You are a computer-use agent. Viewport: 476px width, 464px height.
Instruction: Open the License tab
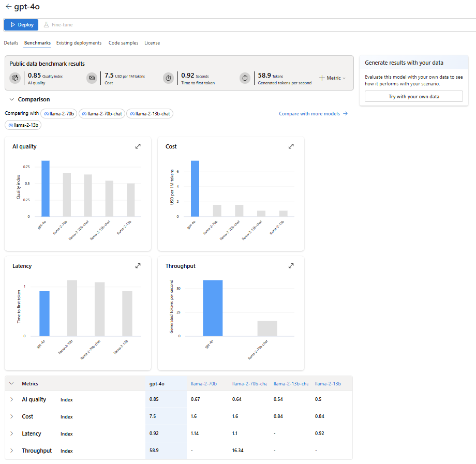pyautogui.click(x=152, y=43)
